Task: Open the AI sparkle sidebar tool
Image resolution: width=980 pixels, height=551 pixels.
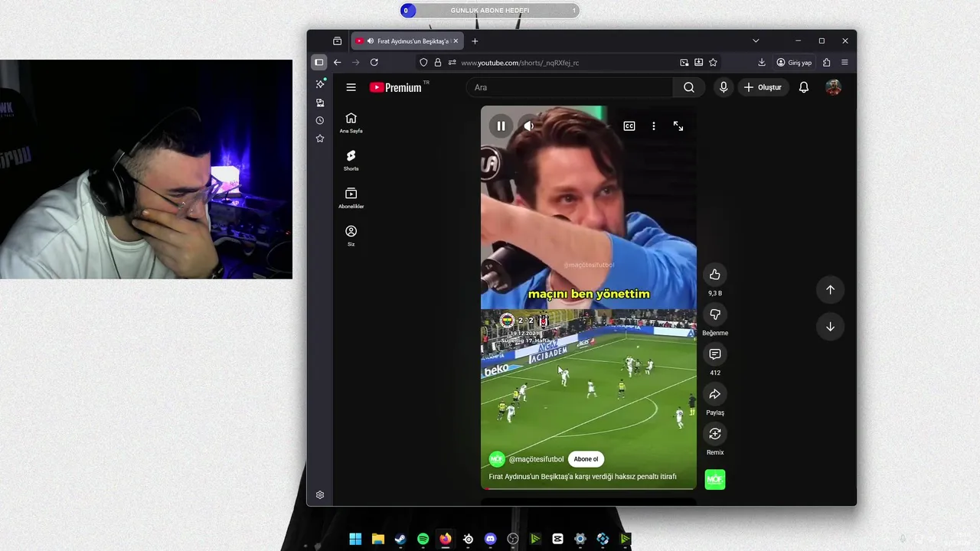Action: [320, 83]
